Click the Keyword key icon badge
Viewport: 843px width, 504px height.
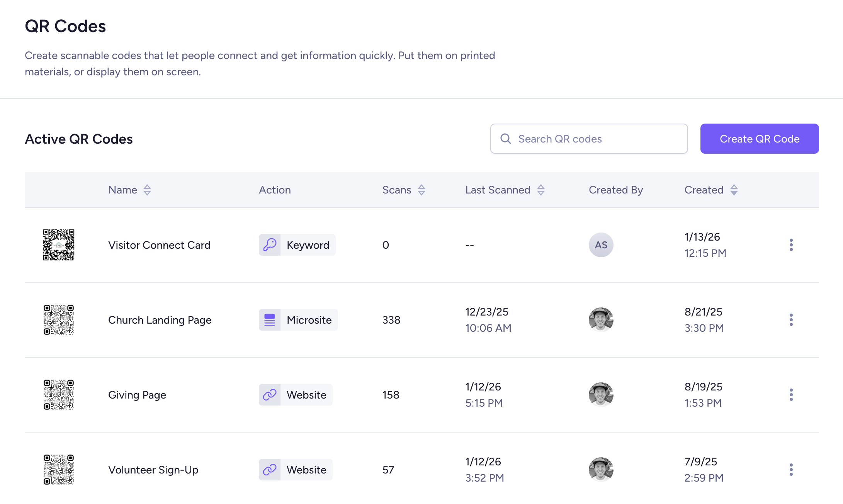270,245
